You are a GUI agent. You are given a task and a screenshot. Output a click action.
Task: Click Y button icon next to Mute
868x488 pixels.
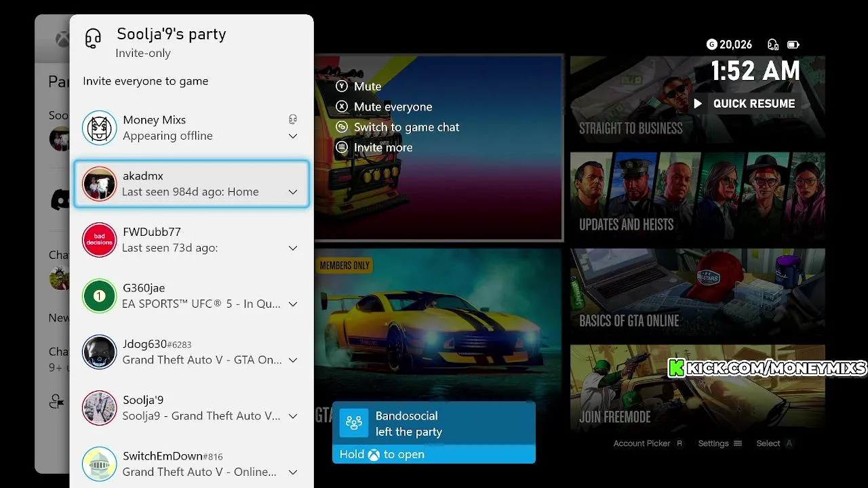click(342, 87)
